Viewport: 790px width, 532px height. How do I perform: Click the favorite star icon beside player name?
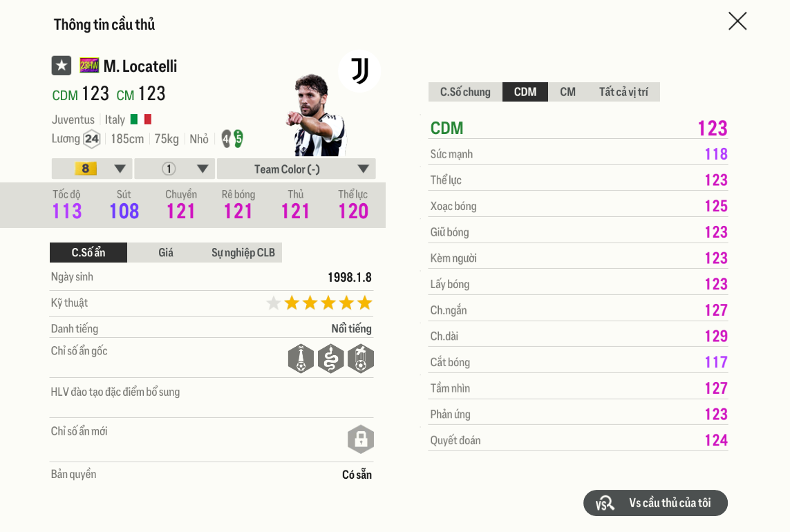pos(61,66)
